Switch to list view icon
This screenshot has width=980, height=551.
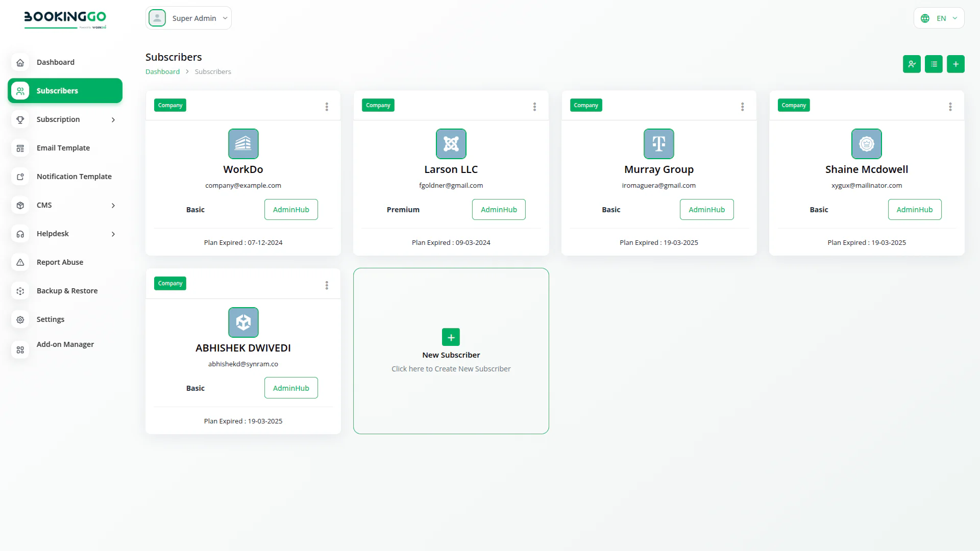pos(934,64)
